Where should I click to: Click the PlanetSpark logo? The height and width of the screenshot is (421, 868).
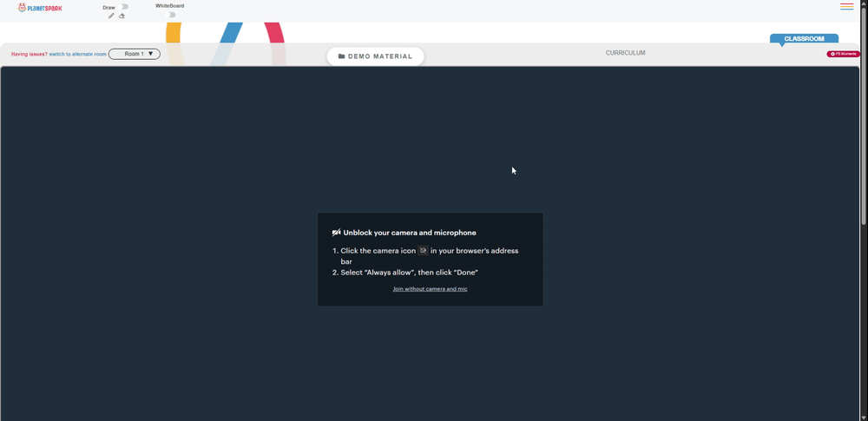click(x=40, y=8)
